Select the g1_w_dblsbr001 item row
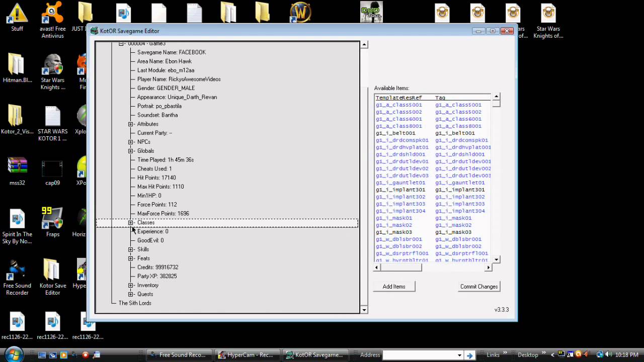644x362 pixels. pos(432,239)
